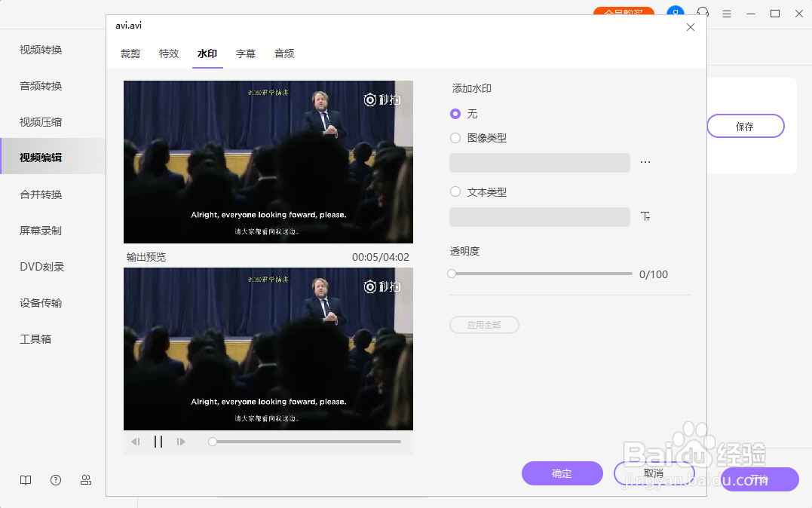Switch to the 裁剪 tab
This screenshot has height=508, width=812.
click(x=130, y=54)
